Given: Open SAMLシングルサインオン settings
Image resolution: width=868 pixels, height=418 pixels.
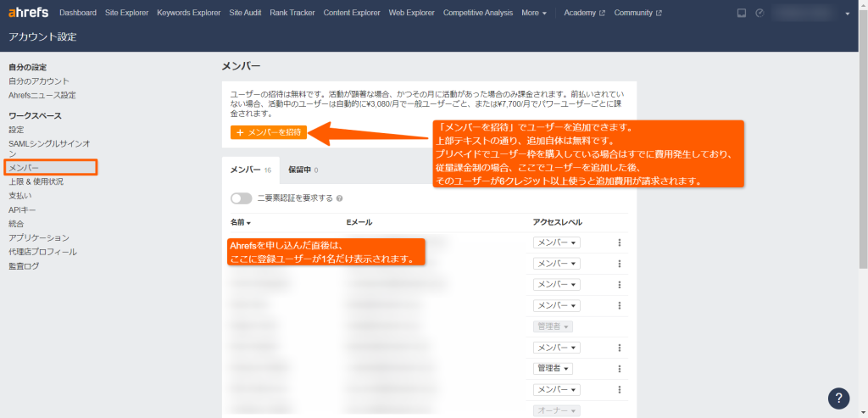Looking at the screenshot, I should pyautogui.click(x=49, y=149).
